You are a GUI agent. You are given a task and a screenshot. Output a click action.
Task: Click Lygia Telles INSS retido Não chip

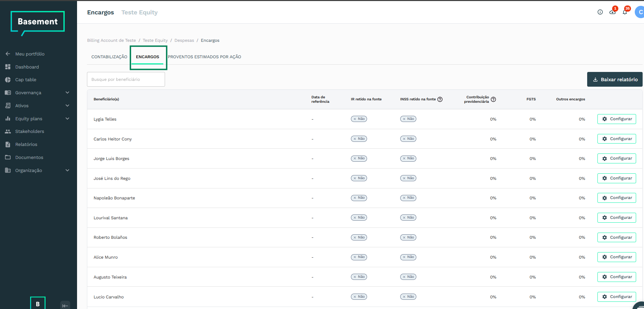pos(408,119)
